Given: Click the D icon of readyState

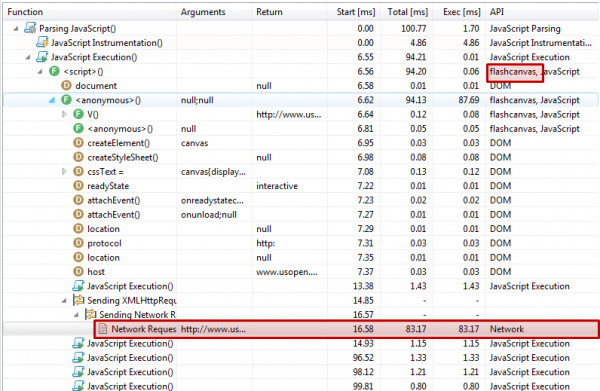Looking at the screenshot, I should (78, 186).
